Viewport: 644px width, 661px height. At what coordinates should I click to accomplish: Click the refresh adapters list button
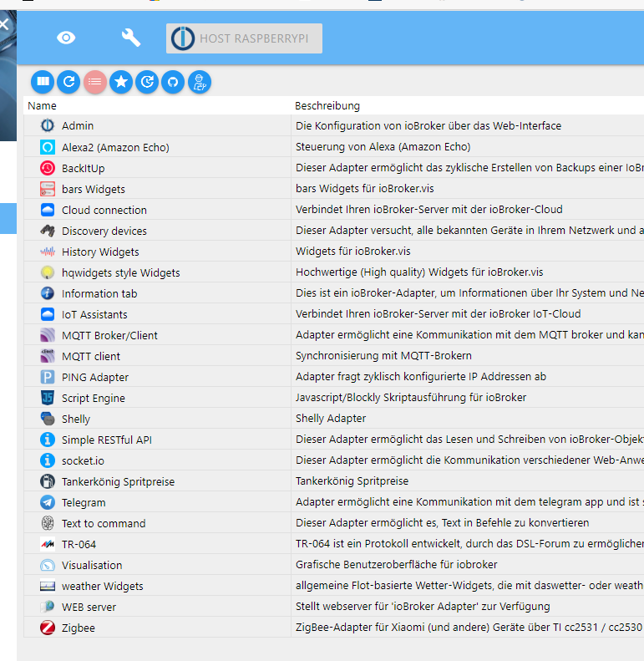(x=68, y=81)
